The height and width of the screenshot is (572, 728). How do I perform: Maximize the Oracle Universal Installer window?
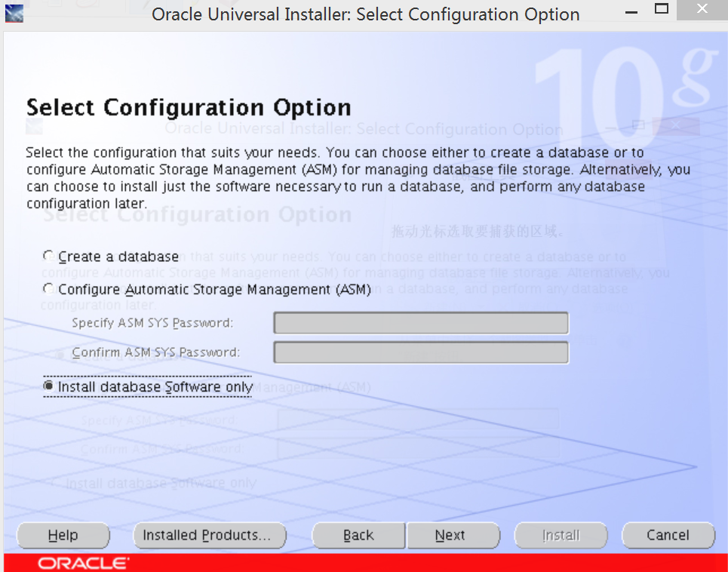tap(661, 9)
